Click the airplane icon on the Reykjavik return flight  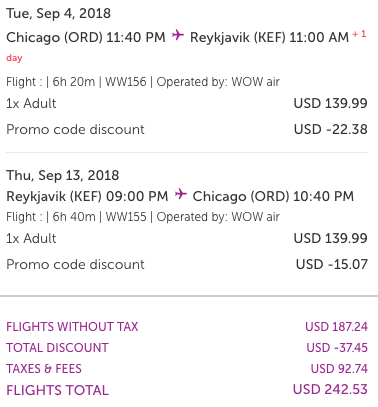click(181, 194)
